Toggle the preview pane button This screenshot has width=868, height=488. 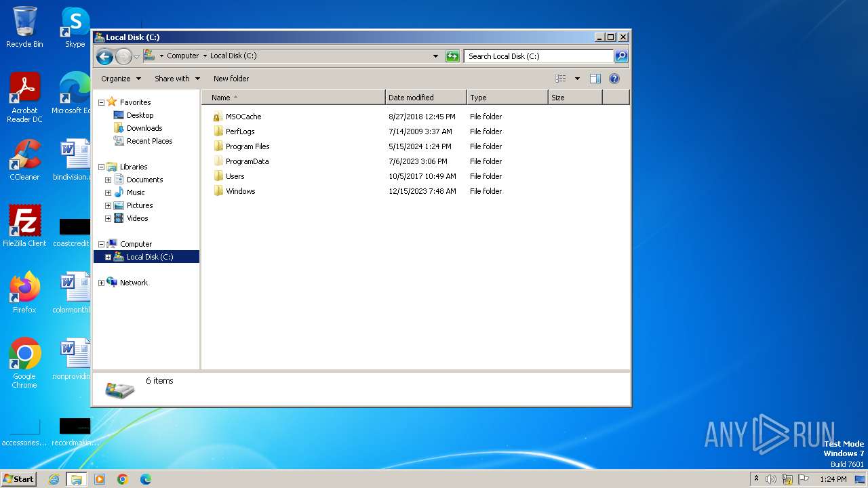pyautogui.click(x=595, y=79)
